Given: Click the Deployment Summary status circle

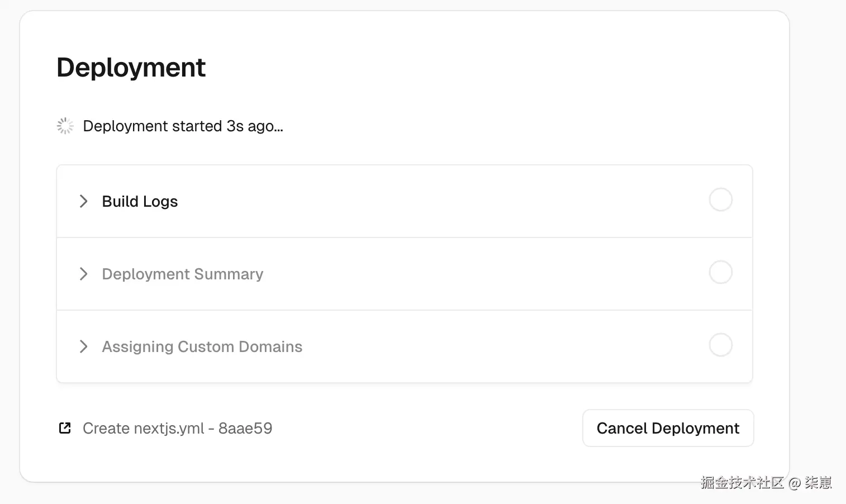Looking at the screenshot, I should (x=720, y=273).
